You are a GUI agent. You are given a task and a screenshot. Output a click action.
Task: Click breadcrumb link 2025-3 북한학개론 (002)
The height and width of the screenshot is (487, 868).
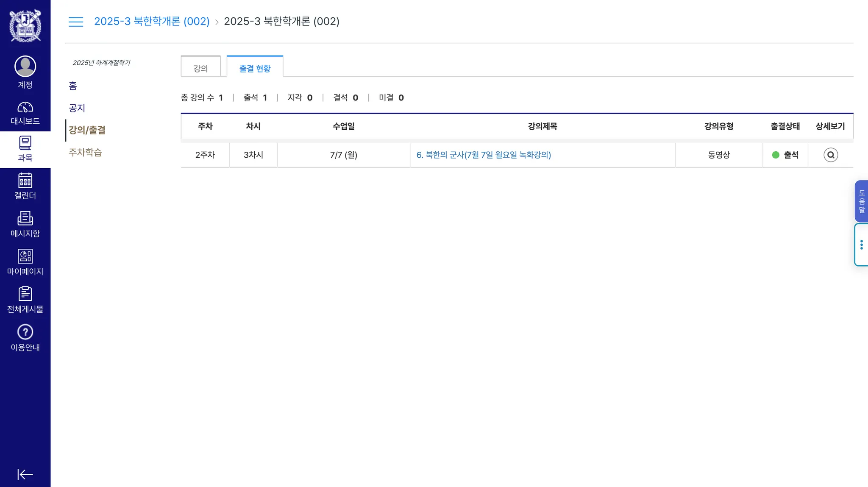152,21
